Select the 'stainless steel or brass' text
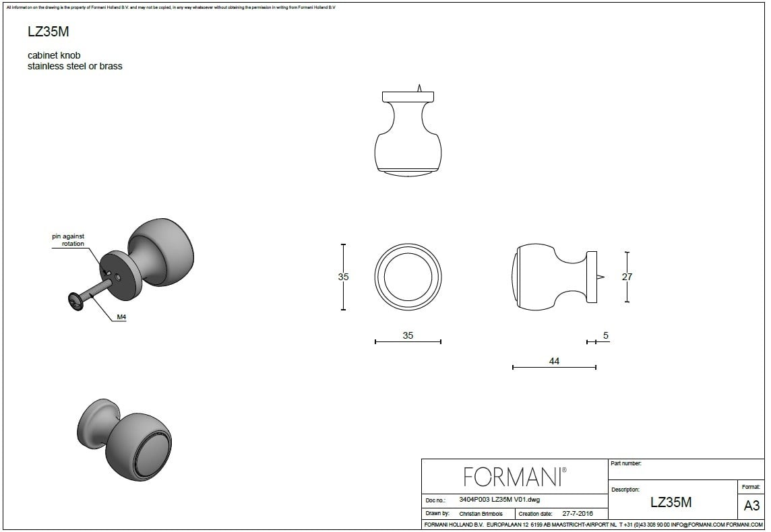Viewport: 771px width, 532px height. [x=75, y=67]
